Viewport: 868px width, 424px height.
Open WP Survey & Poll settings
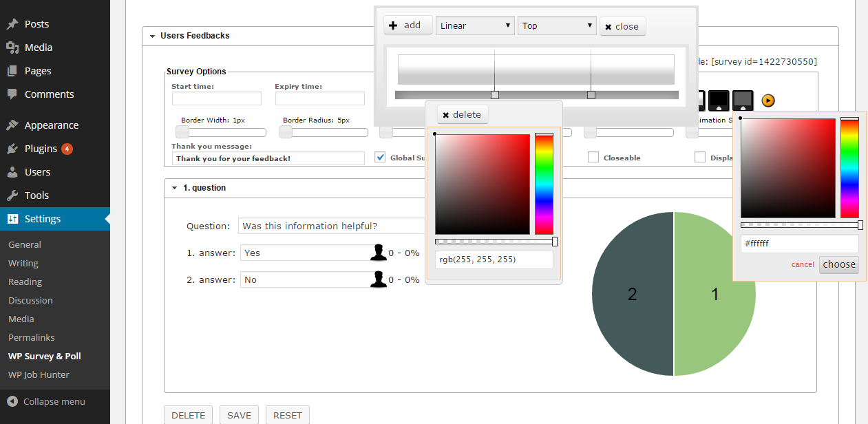tap(45, 356)
